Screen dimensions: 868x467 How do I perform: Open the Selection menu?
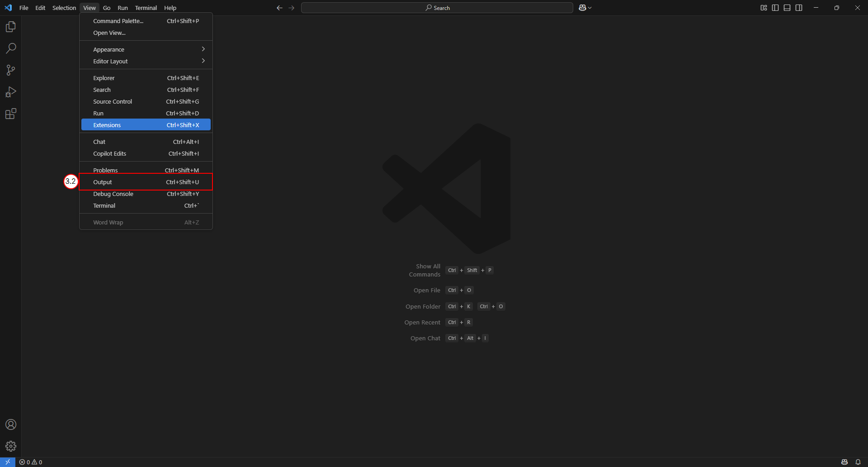64,8
